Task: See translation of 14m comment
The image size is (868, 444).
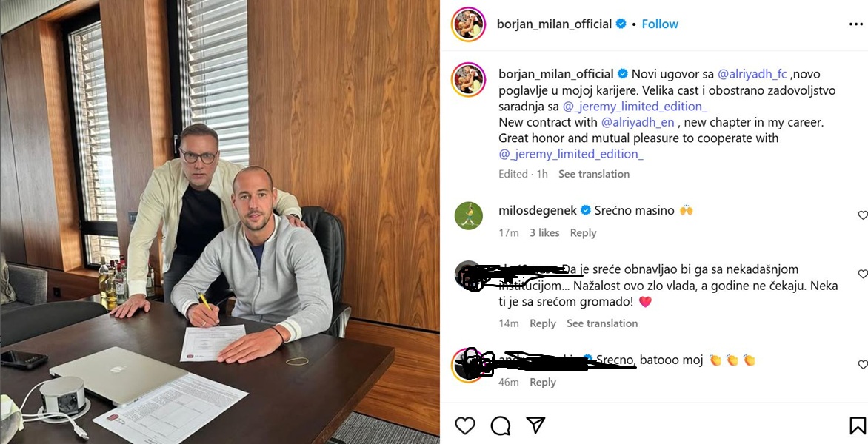Action: [x=601, y=323]
